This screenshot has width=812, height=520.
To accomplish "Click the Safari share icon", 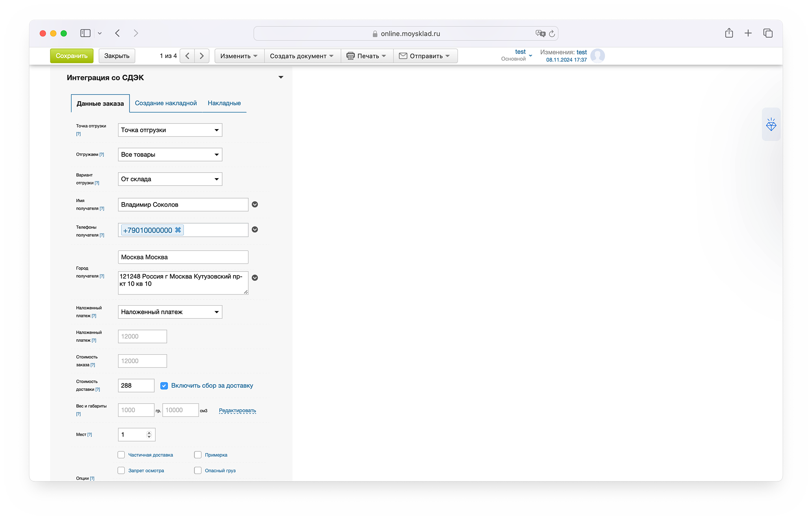I will 729,33.
